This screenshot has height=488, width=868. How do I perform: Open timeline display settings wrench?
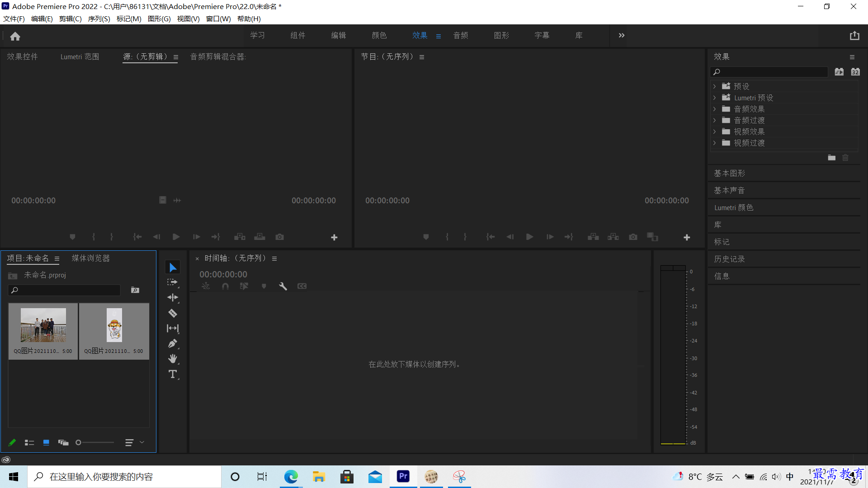[283, 286]
